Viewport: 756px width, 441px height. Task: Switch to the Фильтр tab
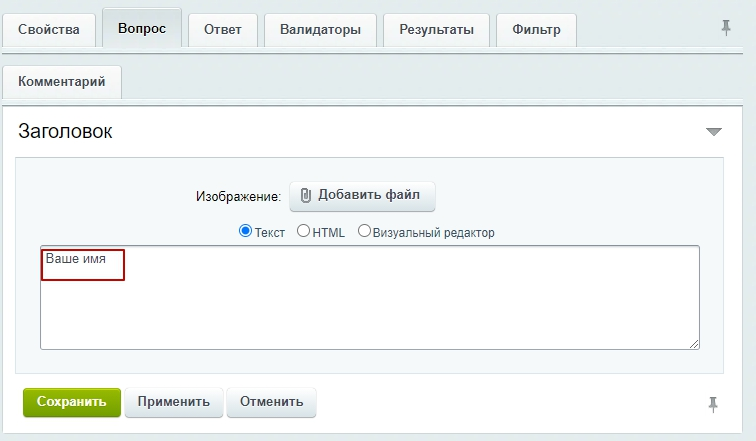(x=536, y=30)
